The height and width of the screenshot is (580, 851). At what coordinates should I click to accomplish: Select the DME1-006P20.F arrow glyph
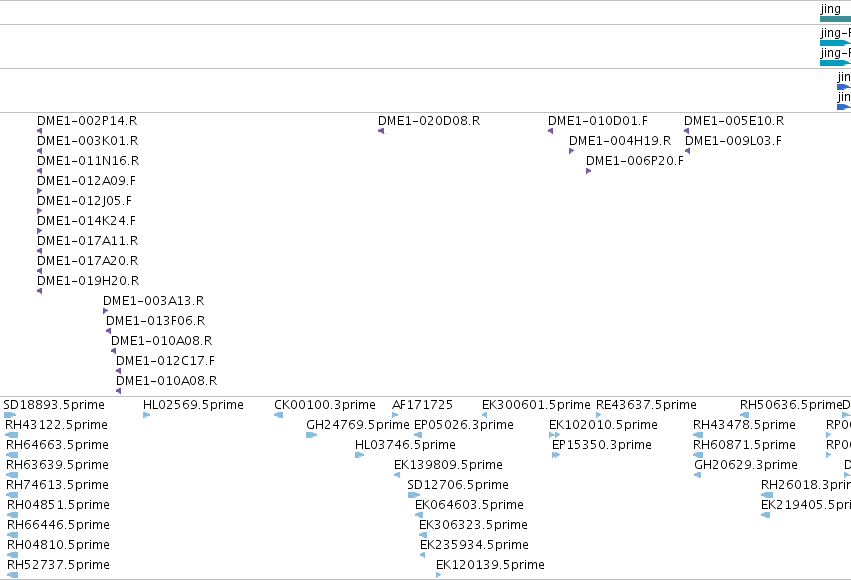click(x=589, y=171)
